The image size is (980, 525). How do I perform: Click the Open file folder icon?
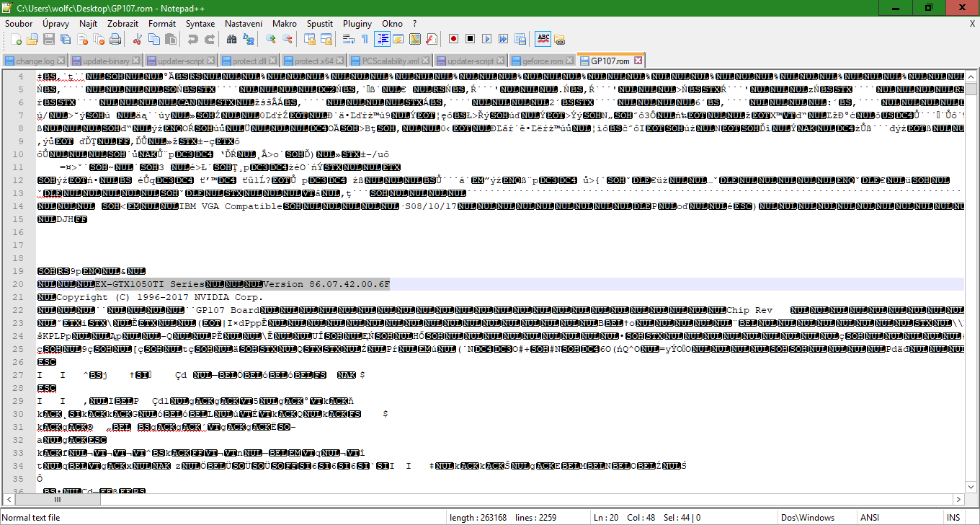(x=32, y=39)
